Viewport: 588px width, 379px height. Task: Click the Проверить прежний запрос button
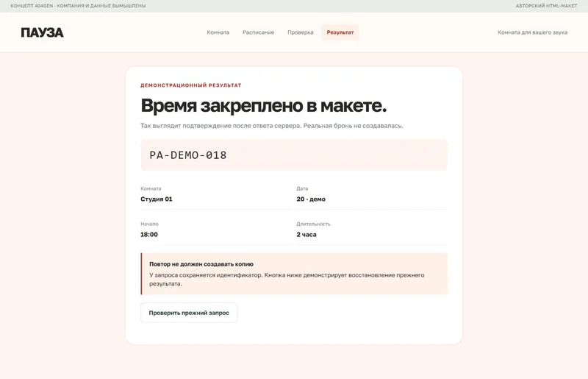pyautogui.click(x=189, y=313)
